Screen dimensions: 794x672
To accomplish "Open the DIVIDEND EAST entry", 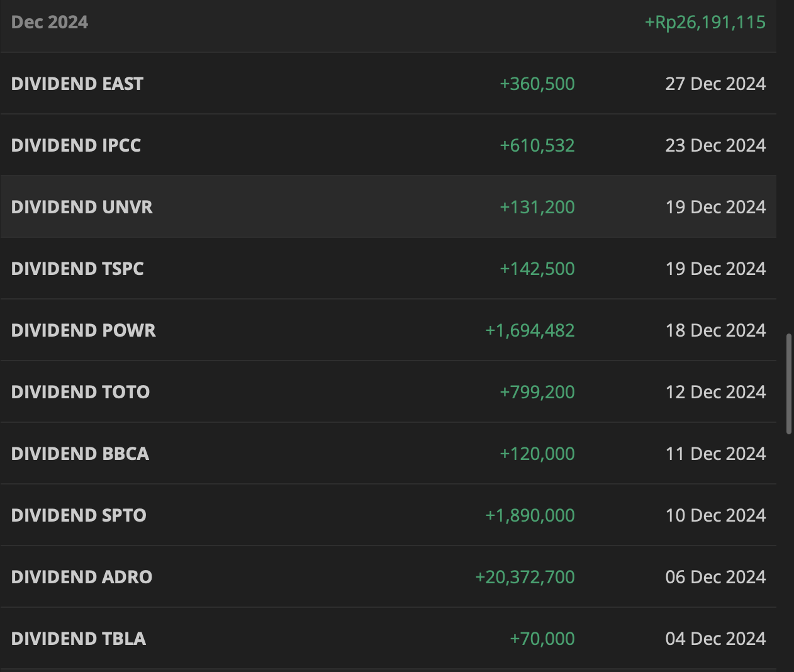I will point(77,84).
